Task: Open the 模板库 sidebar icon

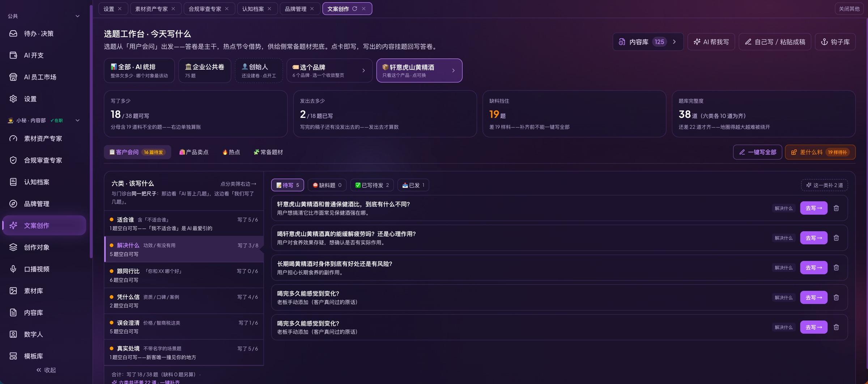Action: pyautogui.click(x=13, y=356)
